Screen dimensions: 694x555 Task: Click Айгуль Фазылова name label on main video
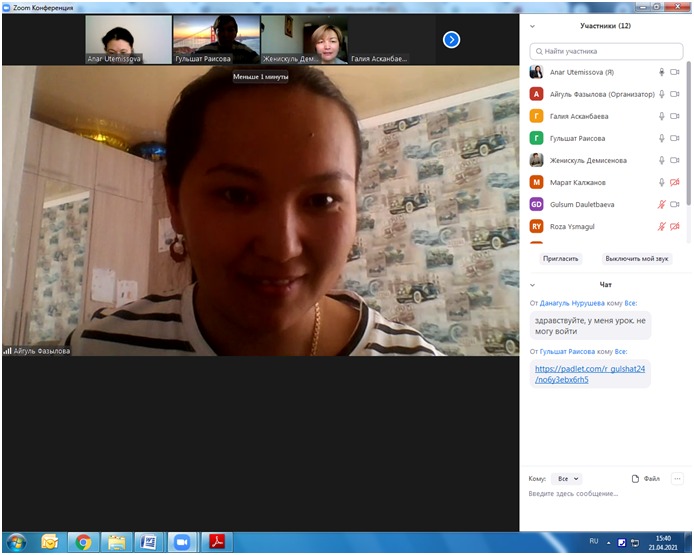coord(42,351)
